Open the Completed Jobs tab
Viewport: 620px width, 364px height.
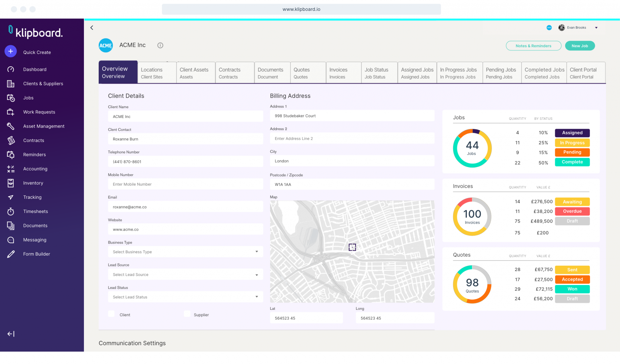click(x=544, y=72)
